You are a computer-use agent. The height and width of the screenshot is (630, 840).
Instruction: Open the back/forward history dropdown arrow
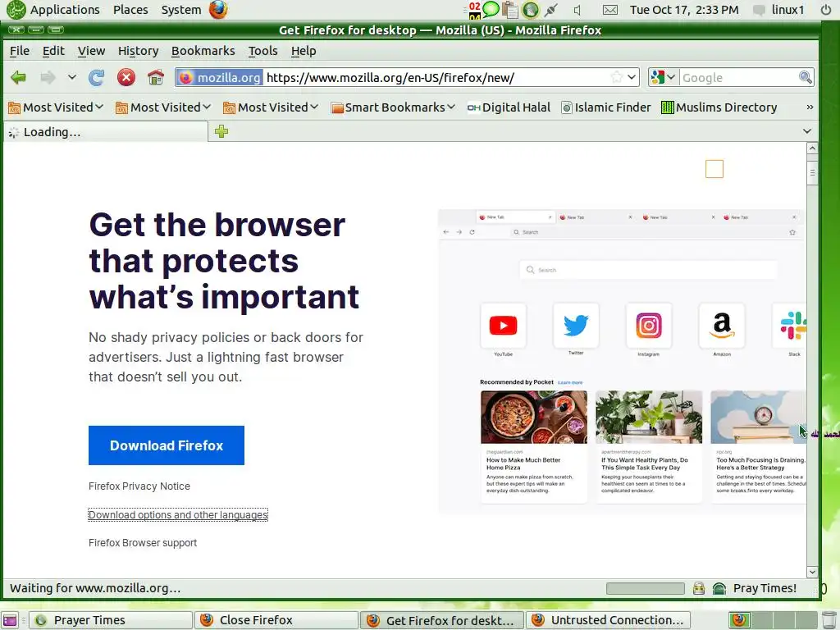click(x=72, y=78)
